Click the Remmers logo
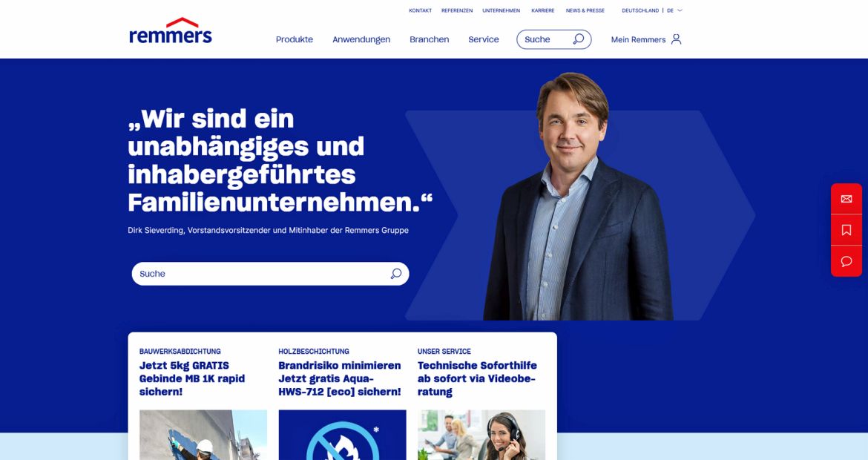This screenshot has width=868, height=460. [171, 31]
